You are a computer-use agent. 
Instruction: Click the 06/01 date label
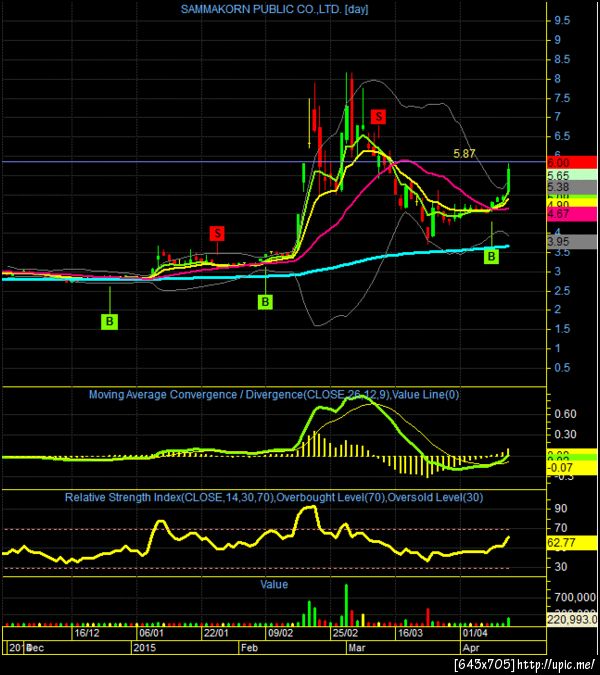tap(152, 633)
